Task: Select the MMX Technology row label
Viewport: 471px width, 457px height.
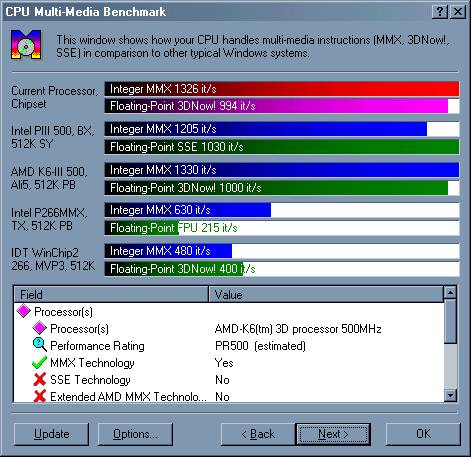Action: click(x=92, y=363)
